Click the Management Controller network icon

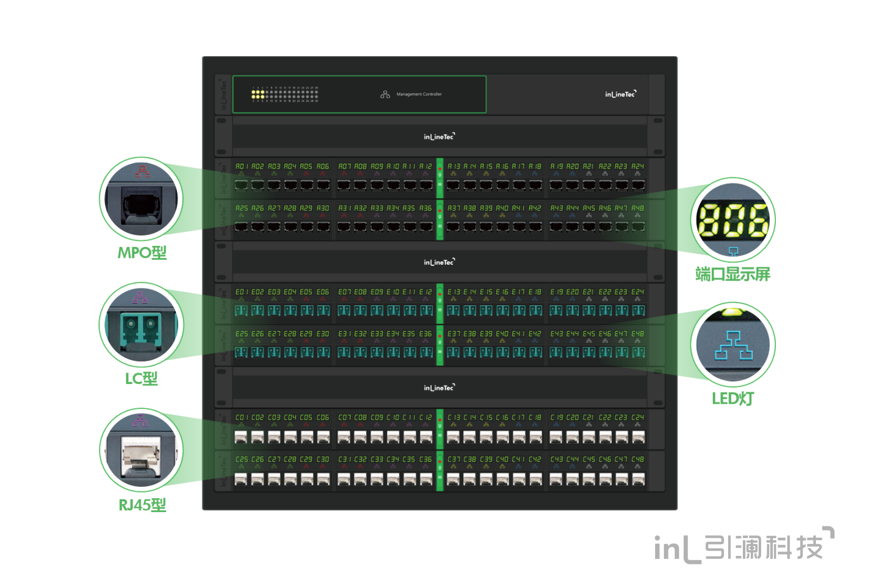[x=385, y=94]
